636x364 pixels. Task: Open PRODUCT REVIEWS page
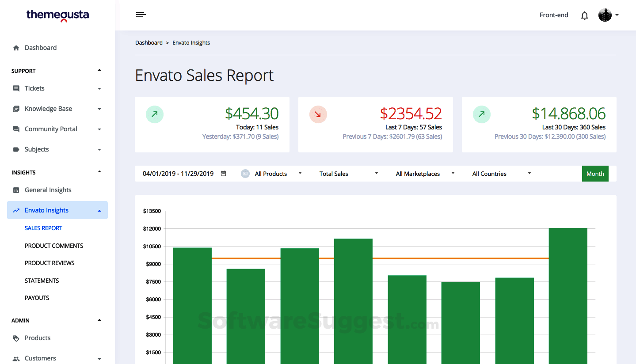(x=50, y=263)
